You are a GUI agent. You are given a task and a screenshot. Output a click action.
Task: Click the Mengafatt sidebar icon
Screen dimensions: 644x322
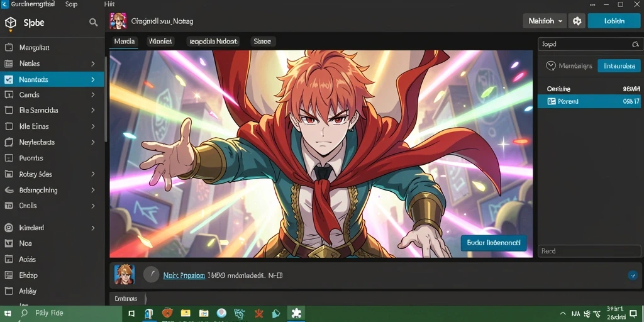(x=9, y=47)
